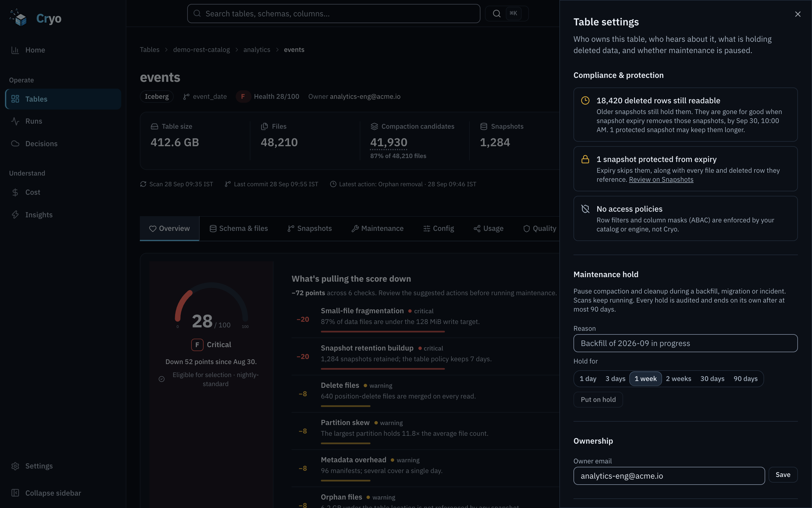Image resolution: width=812 pixels, height=508 pixels.
Task: Open Settings from the sidebar bottom
Action: coord(63,466)
